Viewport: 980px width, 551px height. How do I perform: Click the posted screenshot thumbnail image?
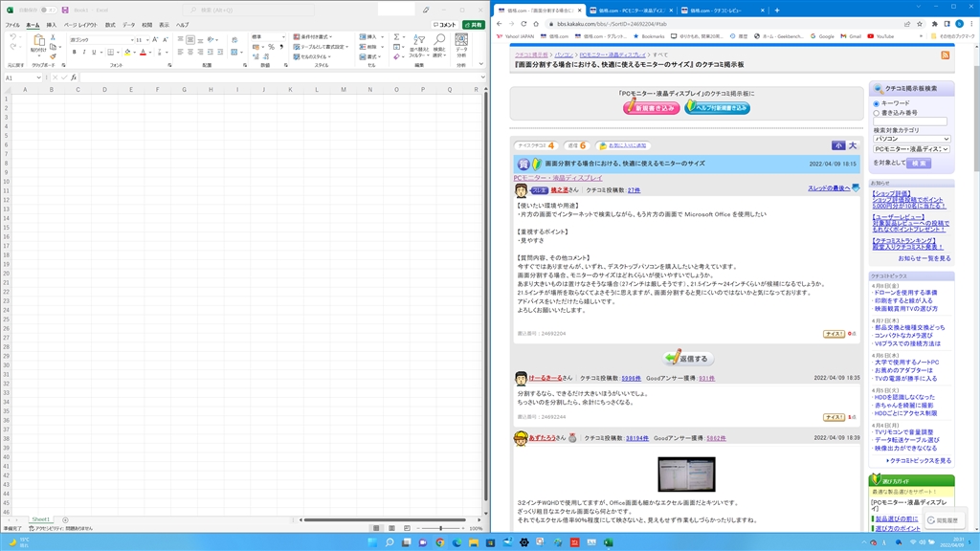point(686,474)
